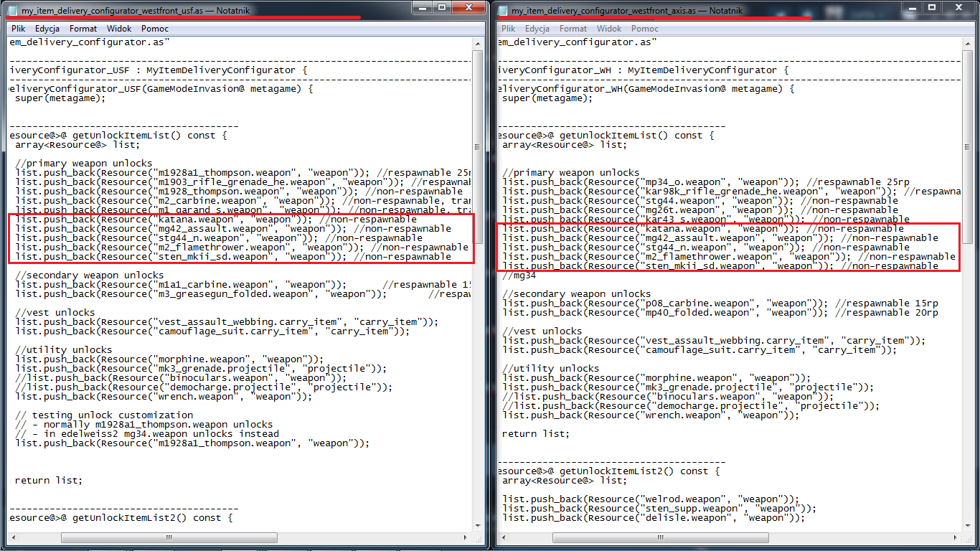Viewport: 980px width, 551px height.
Task: Click the "//mg34" comment in axis.as
Action: click(519, 275)
